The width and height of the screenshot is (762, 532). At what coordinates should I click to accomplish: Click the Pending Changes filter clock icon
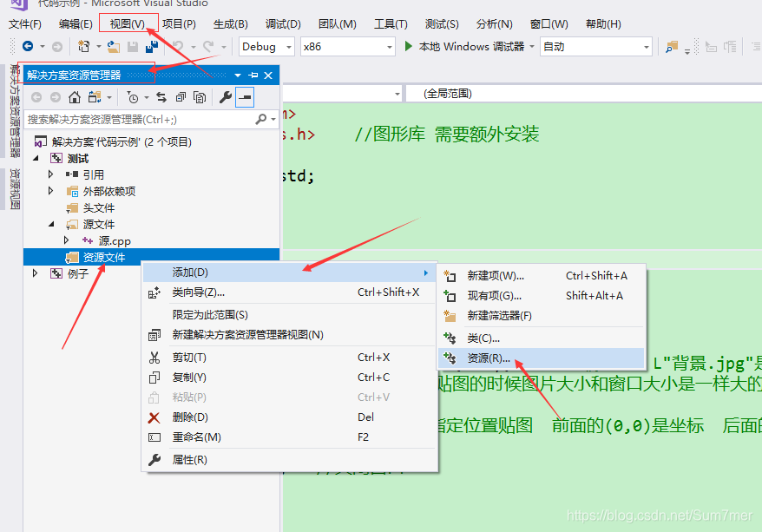coord(132,97)
